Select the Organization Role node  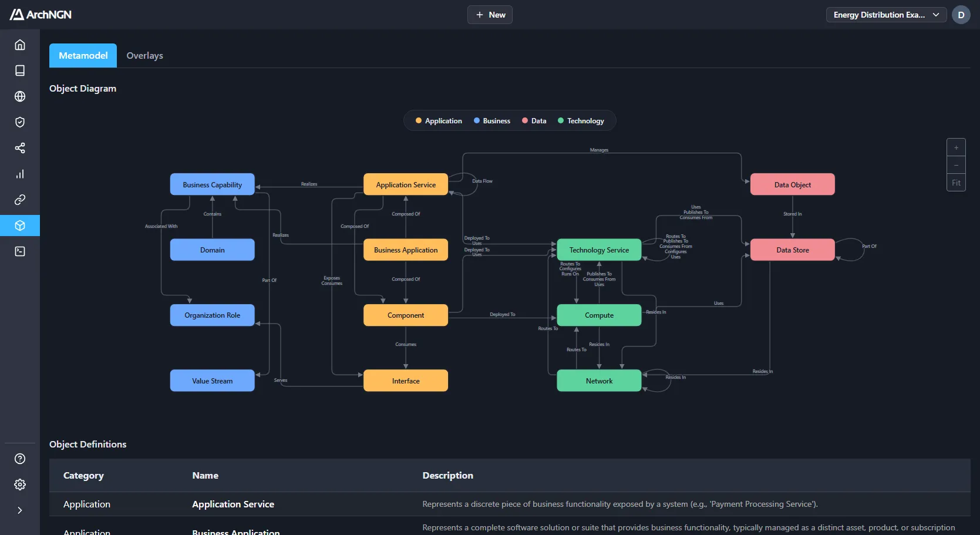tap(213, 315)
